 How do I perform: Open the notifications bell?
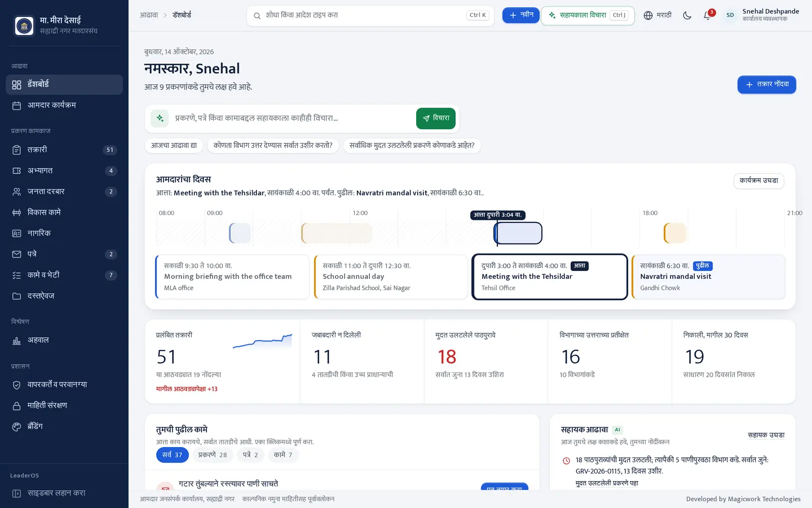point(707,15)
